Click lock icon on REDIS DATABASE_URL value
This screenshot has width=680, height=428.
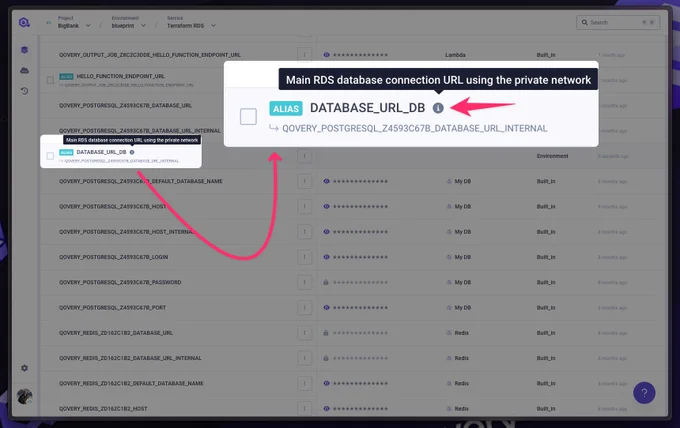click(x=326, y=333)
